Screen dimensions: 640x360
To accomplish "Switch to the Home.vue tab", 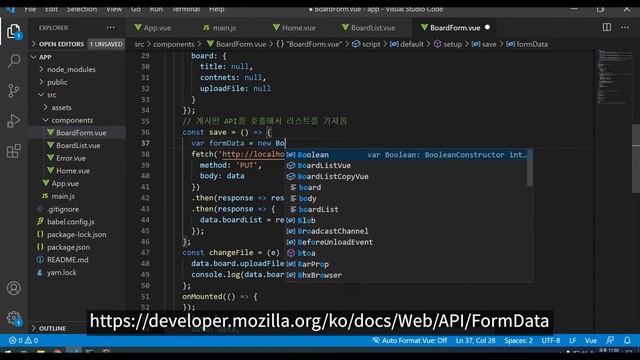I will point(294,28).
